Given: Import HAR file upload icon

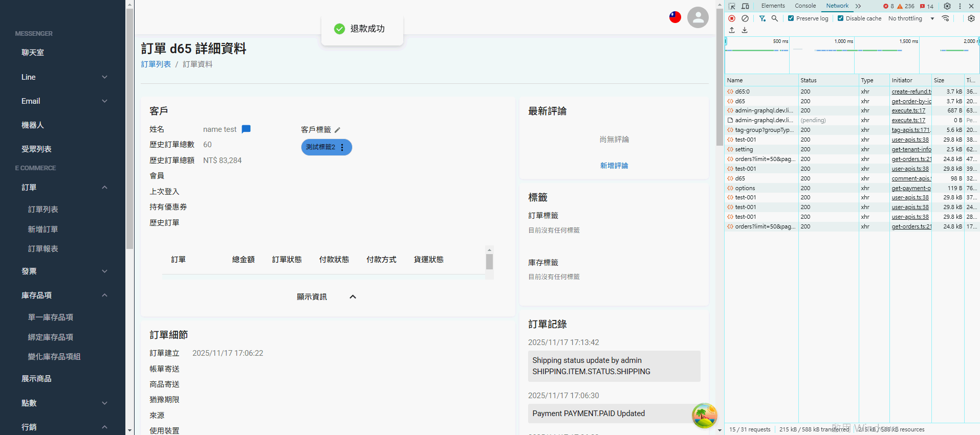Looking at the screenshot, I should click(732, 30).
